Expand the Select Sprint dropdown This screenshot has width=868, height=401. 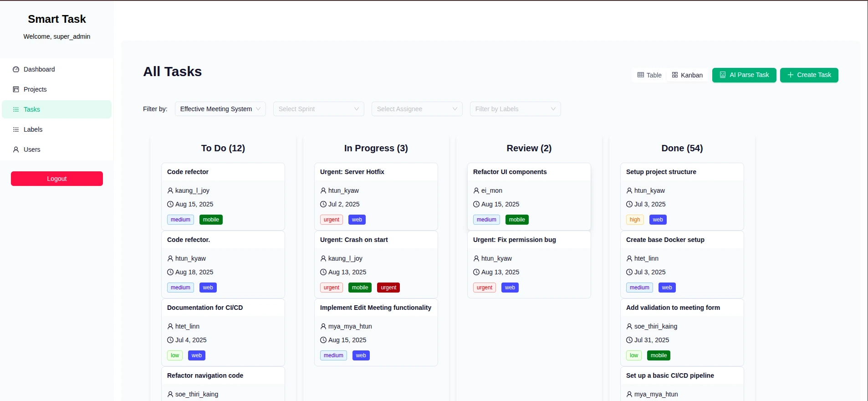click(318, 109)
